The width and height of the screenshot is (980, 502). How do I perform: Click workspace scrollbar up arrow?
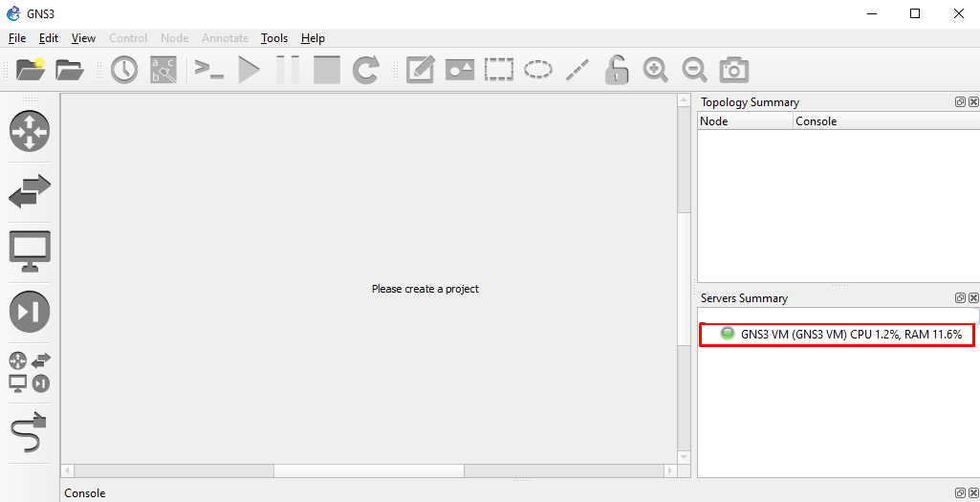pyautogui.click(x=684, y=100)
